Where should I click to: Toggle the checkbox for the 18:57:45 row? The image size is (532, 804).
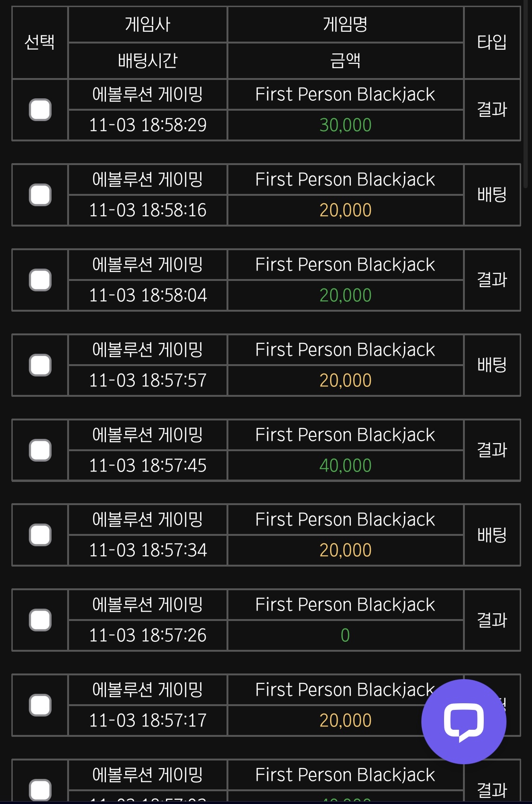coord(40,450)
